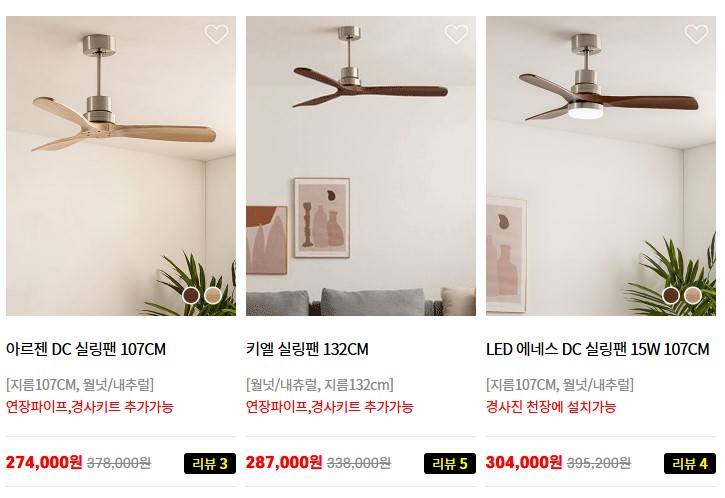Open 리뷰 5 badge for 키엘 fan
Image resolution: width=725 pixels, height=498 pixels.
coord(450,463)
